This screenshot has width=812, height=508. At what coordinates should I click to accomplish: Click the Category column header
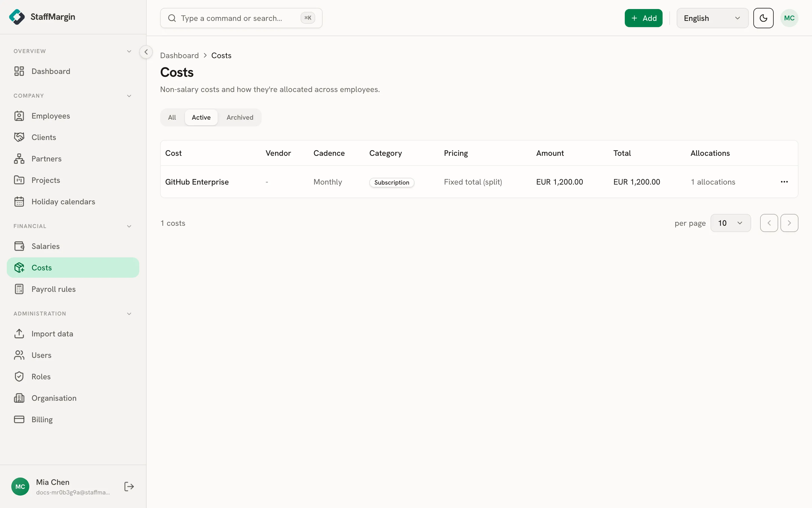(385, 153)
